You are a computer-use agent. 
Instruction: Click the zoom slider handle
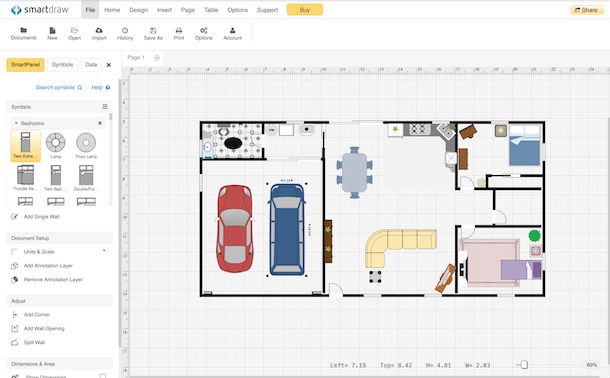pyautogui.click(x=524, y=364)
